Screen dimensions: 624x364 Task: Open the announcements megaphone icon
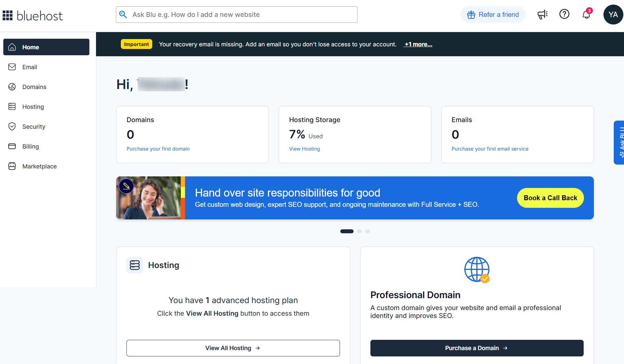point(542,15)
